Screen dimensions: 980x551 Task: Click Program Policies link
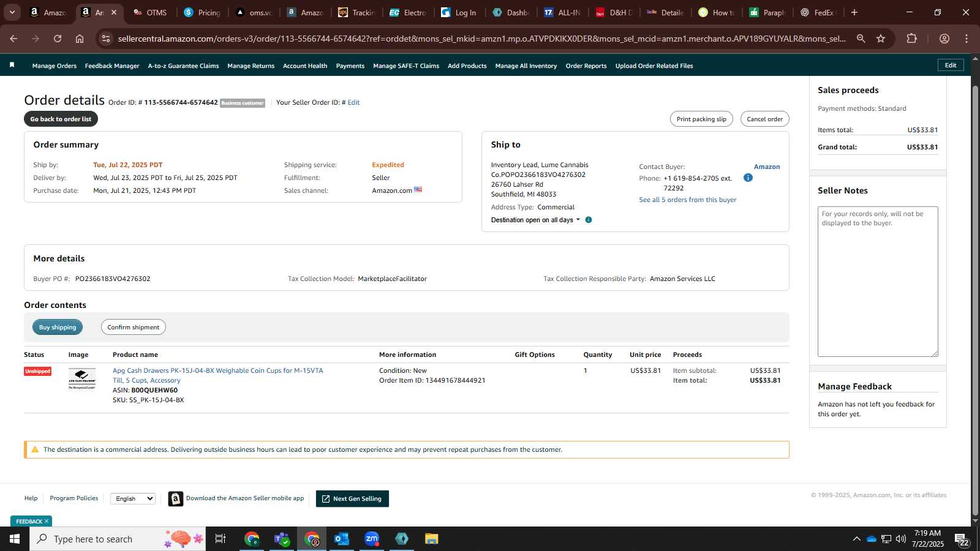point(74,498)
